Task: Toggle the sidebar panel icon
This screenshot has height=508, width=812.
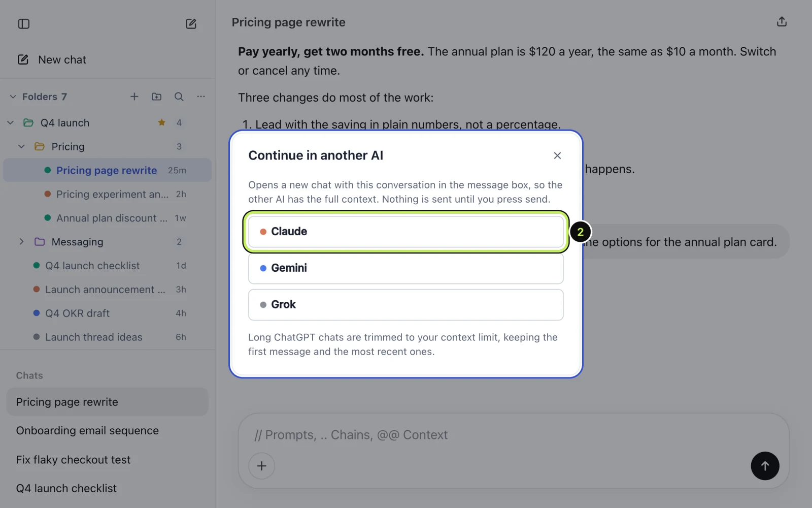Action: pyautogui.click(x=24, y=24)
